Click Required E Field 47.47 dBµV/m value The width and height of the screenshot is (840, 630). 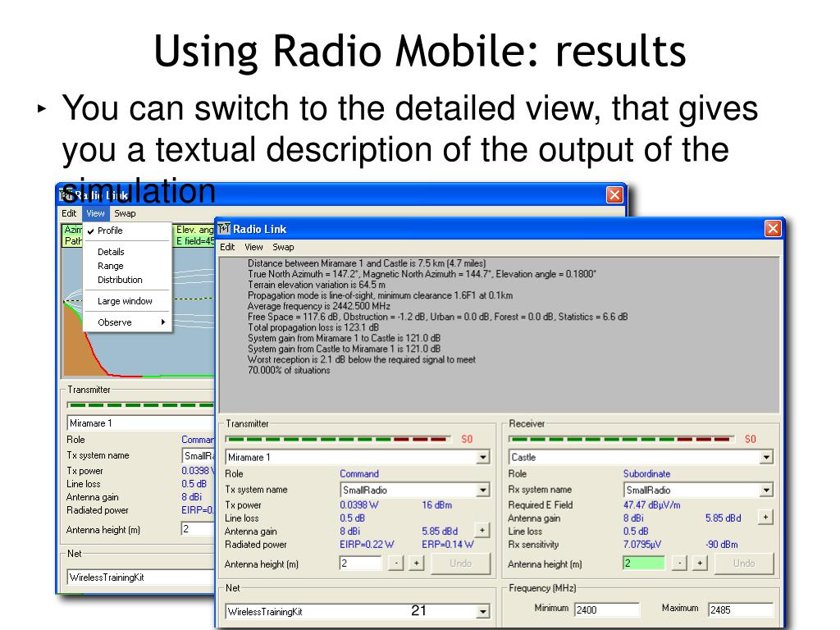(x=651, y=504)
